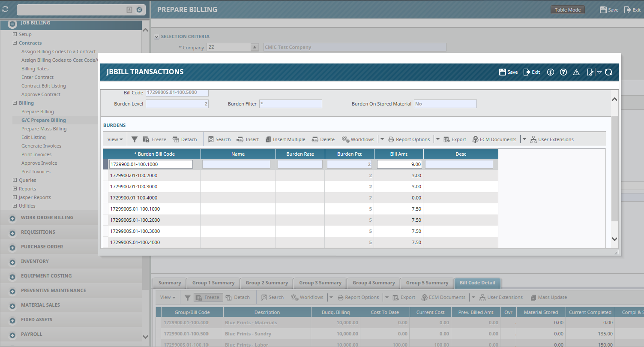Click the Freeze icon in Burdens toolbar
Image resolution: width=644 pixels, height=347 pixels.
154,139
